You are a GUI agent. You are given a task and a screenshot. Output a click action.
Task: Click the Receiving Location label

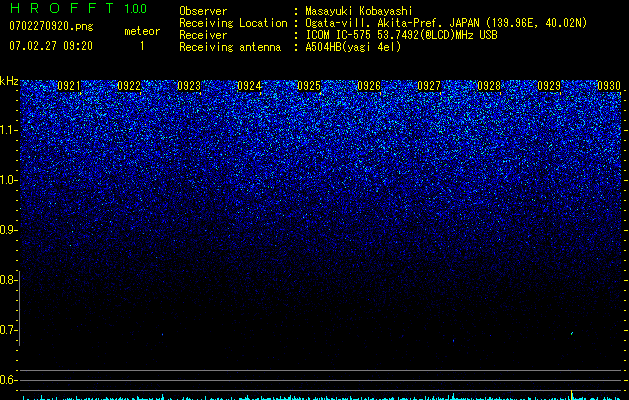click(x=233, y=23)
